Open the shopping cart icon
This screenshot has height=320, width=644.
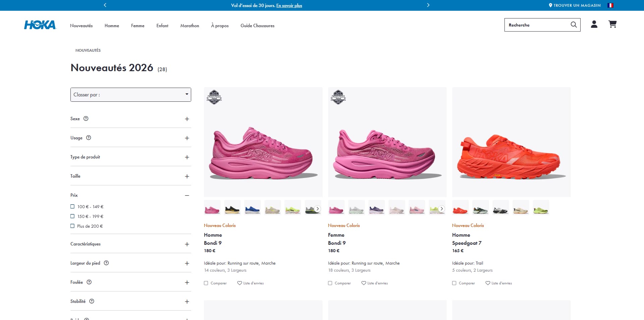612,24
